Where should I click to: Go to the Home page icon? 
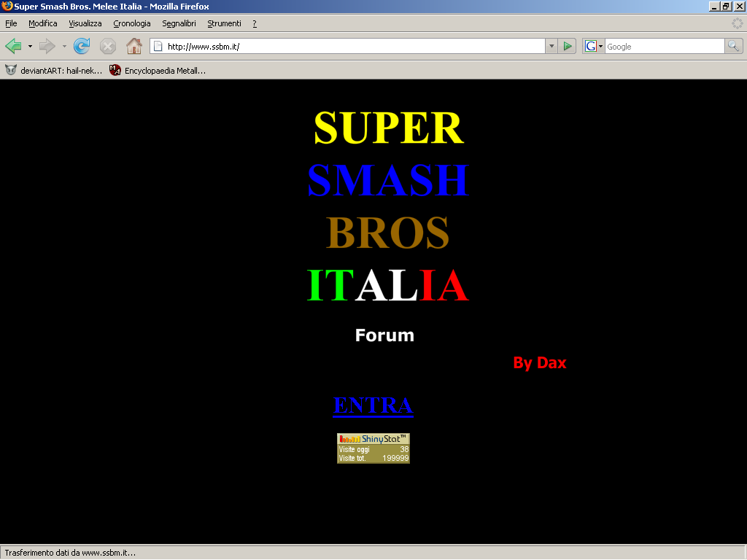[x=134, y=46]
